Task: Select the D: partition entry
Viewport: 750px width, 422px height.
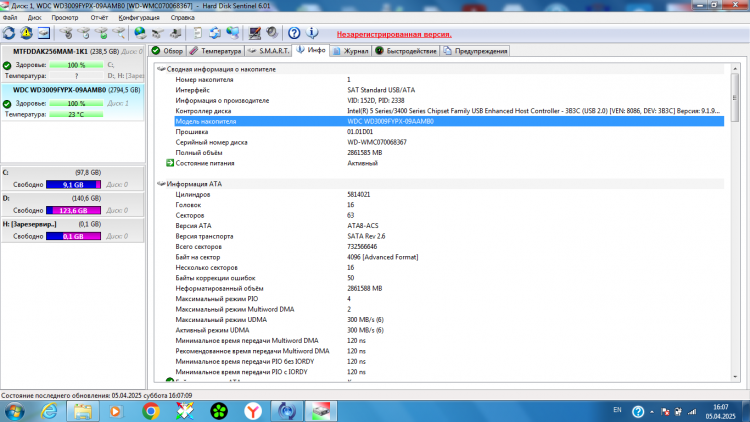Action: (73, 204)
